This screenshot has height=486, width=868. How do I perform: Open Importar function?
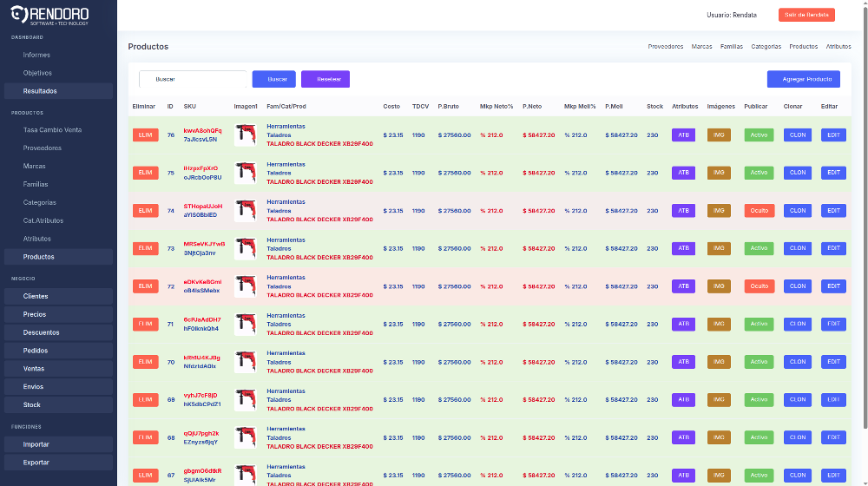coord(58,444)
